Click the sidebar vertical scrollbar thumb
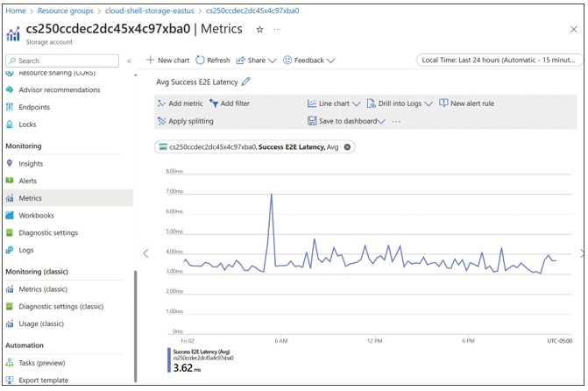This screenshot has height=391, width=588. click(x=135, y=326)
